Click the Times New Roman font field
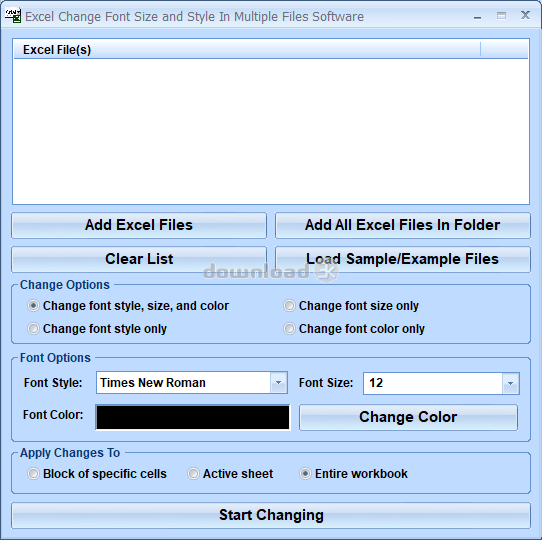 183,383
